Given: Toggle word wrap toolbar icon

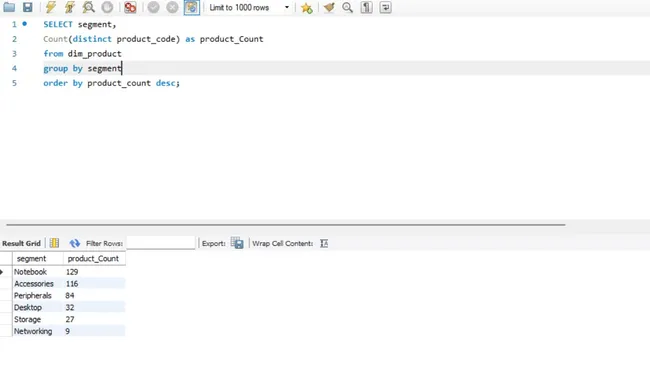Looking at the screenshot, I should click(385, 7).
